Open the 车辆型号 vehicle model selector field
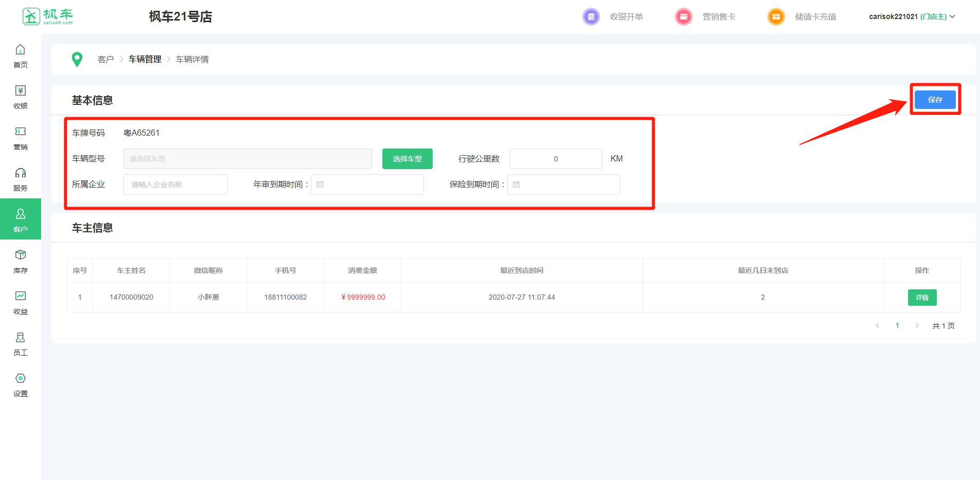The height and width of the screenshot is (480, 980). coord(248,159)
